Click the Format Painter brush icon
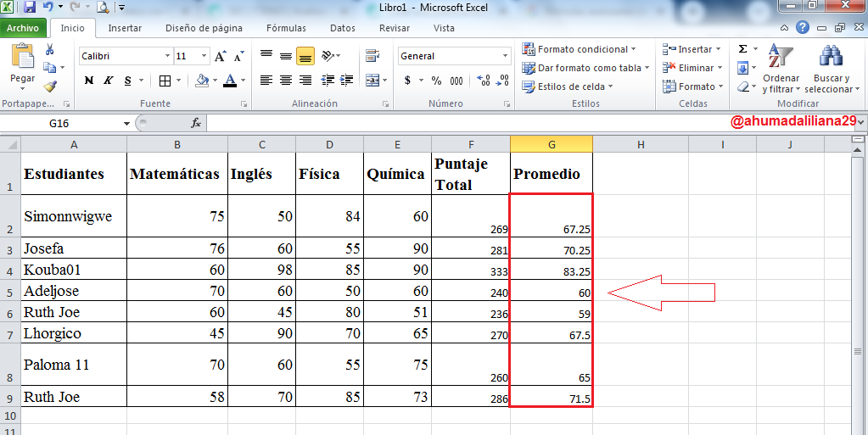This screenshot has width=868, height=435. pyautogui.click(x=50, y=86)
